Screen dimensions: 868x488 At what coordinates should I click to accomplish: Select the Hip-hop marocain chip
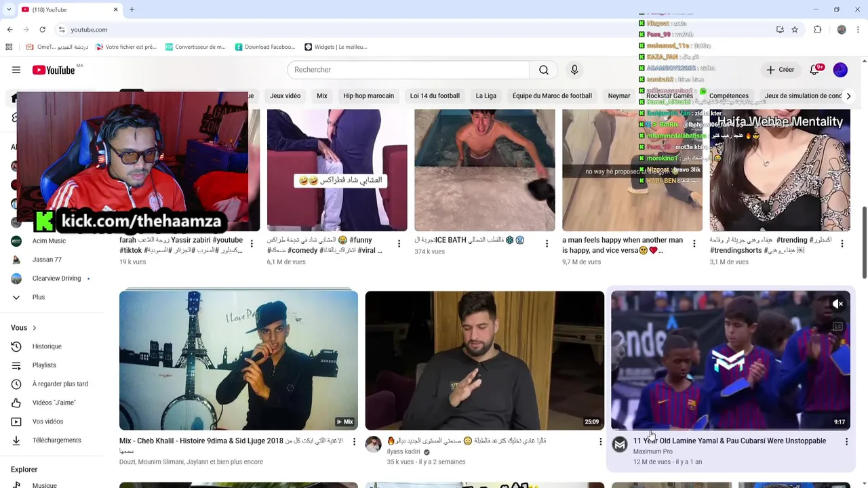click(x=368, y=96)
